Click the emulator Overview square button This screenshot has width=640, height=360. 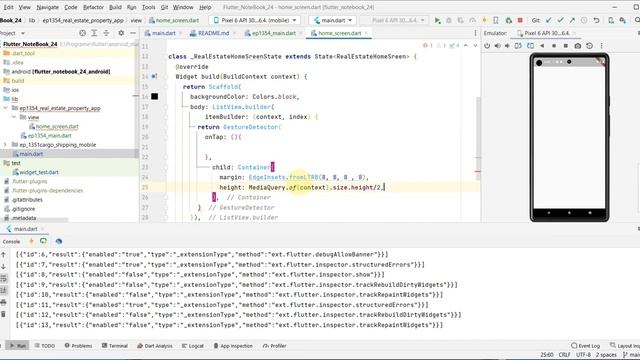(566, 46)
